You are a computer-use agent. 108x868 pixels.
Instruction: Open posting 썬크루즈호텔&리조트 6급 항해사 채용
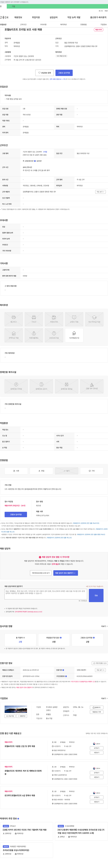click(x=20, y=796)
